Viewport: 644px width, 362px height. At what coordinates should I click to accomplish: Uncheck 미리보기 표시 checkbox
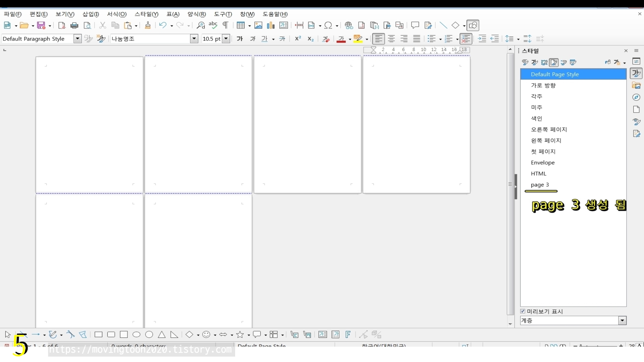523,311
